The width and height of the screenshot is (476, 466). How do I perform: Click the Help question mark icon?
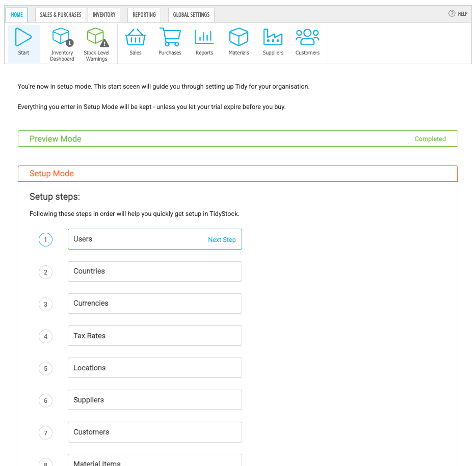pyautogui.click(x=452, y=13)
